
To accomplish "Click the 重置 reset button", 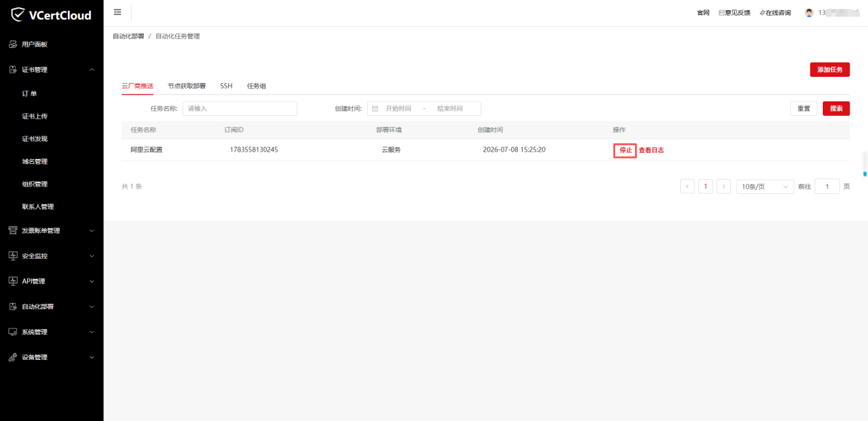I will click(x=804, y=108).
